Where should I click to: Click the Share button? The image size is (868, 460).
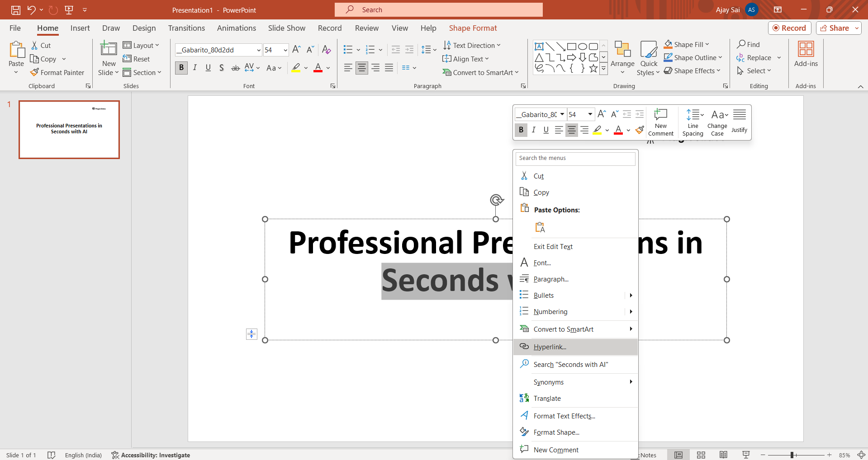(x=835, y=28)
